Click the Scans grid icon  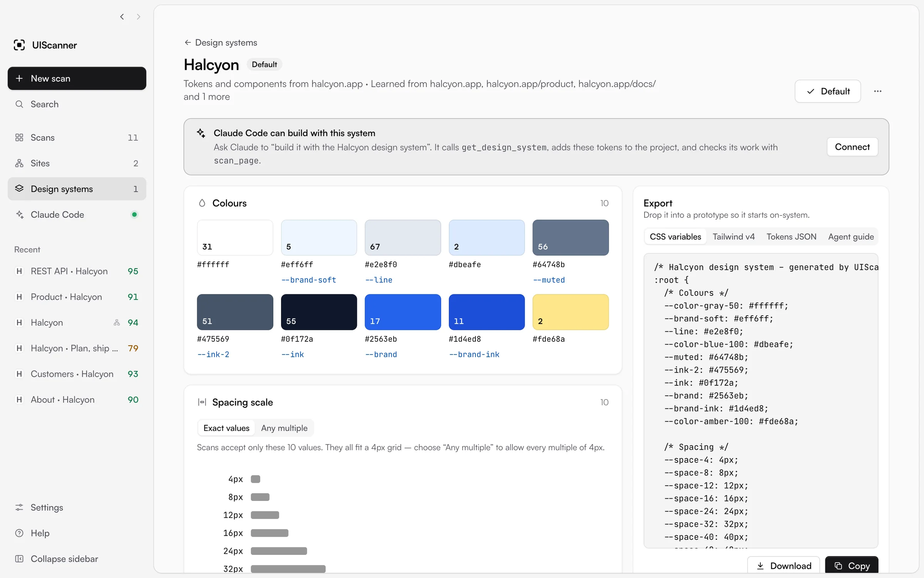(x=19, y=138)
